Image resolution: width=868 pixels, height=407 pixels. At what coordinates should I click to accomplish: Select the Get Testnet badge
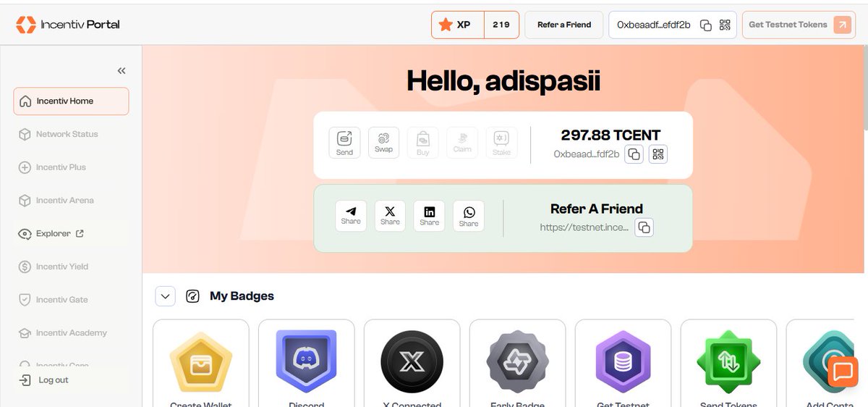click(624, 364)
